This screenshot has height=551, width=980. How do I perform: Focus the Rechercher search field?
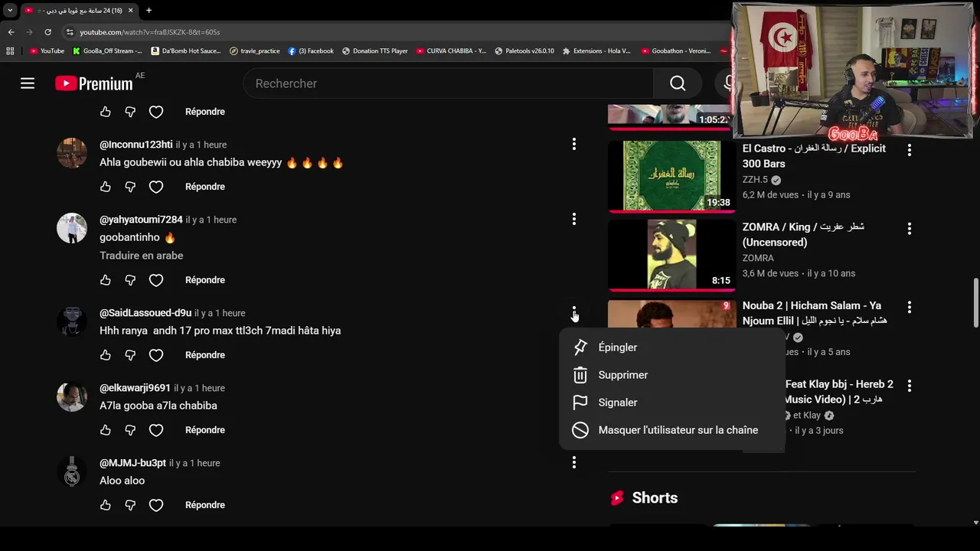[448, 83]
